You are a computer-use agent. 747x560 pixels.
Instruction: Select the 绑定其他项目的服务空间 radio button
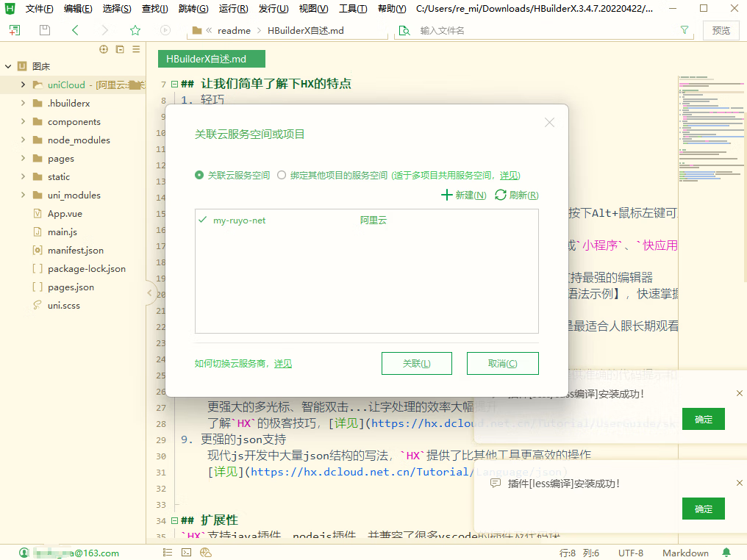[282, 176]
